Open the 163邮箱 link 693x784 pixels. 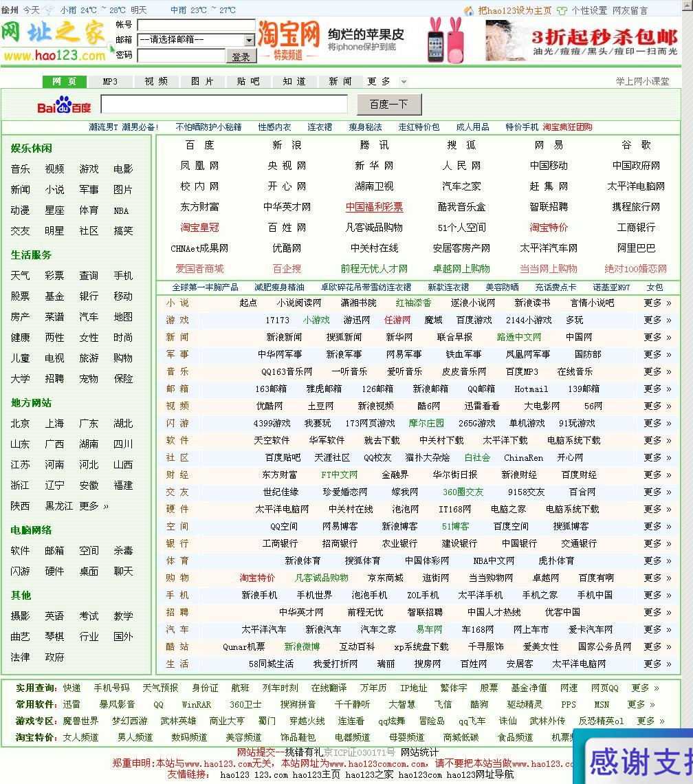tap(271, 389)
